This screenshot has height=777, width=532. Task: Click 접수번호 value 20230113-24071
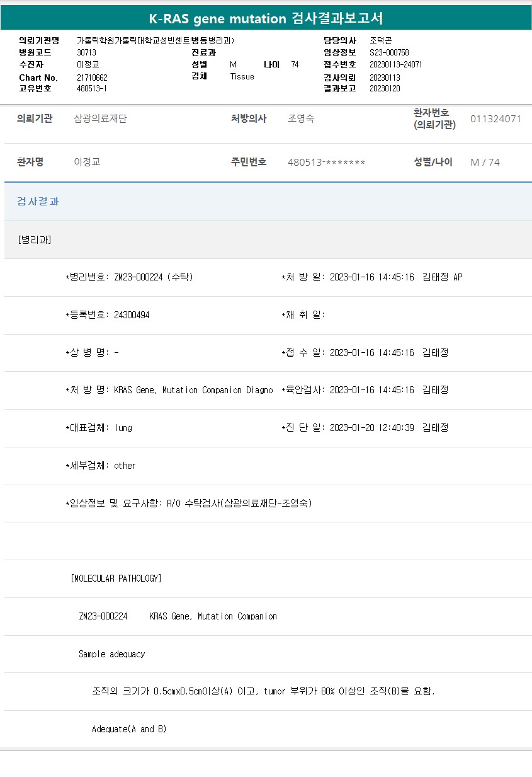(395, 65)
